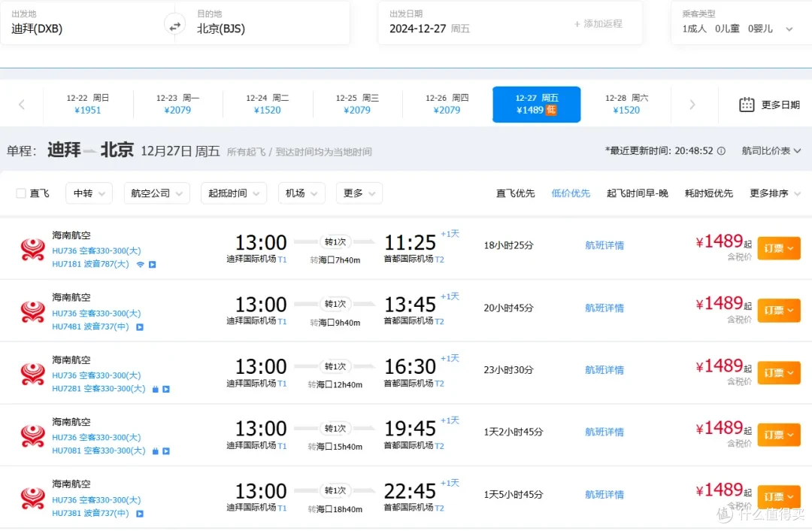Image resolution: width=812 pixels, height=531 pixels.
Task: Select date tab 12-24 周二 ¥1520
Action: (267, 104)
